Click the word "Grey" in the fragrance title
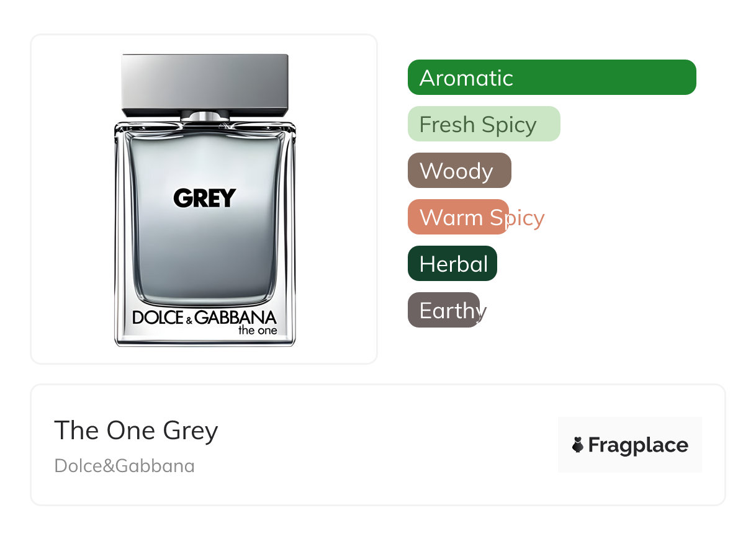756x536 pixels. tap(190, 430)
